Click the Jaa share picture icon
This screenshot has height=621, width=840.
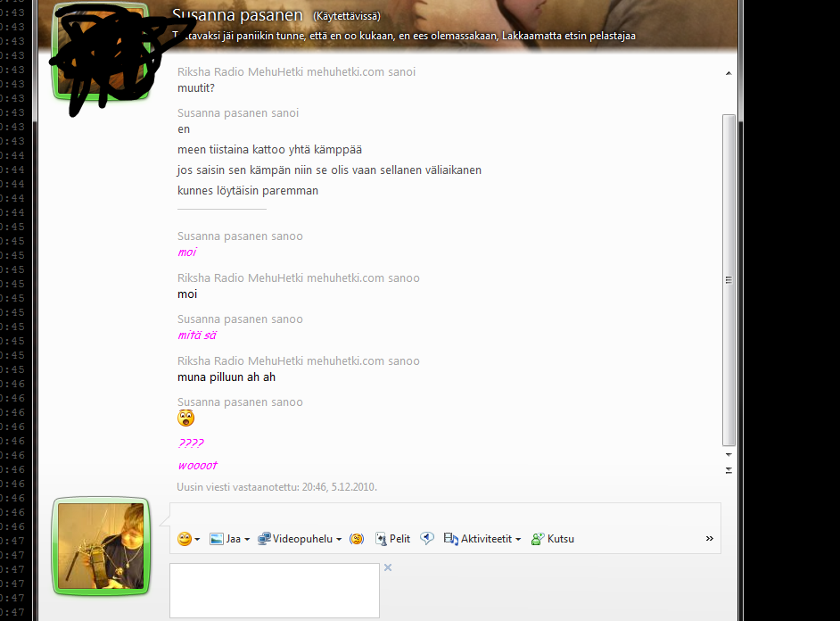217,539
